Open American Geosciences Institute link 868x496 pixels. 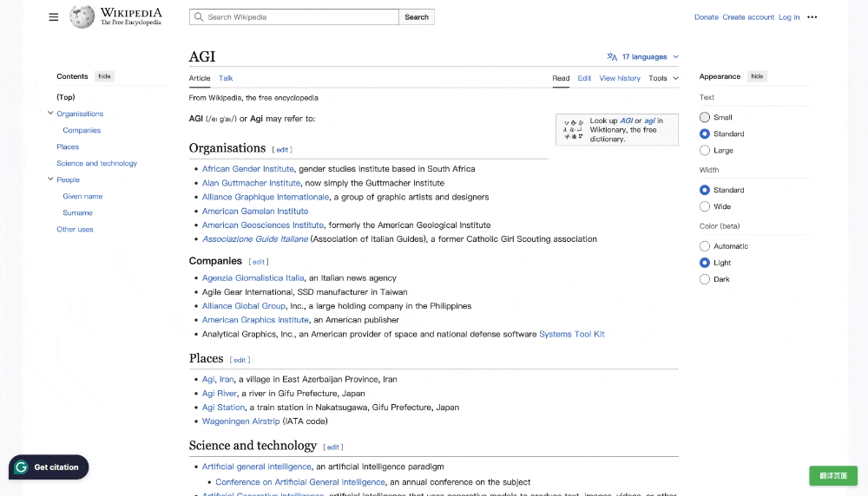(263, 225)
